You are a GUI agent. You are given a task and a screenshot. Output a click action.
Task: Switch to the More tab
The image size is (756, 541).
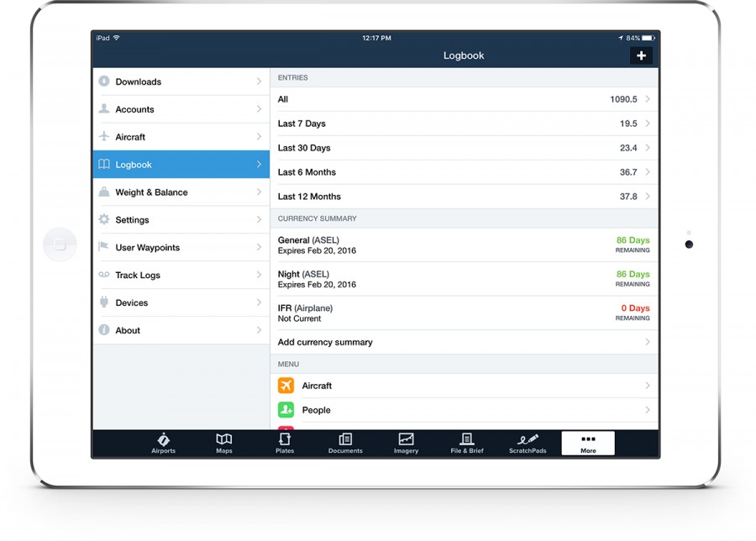click(587, 443)
